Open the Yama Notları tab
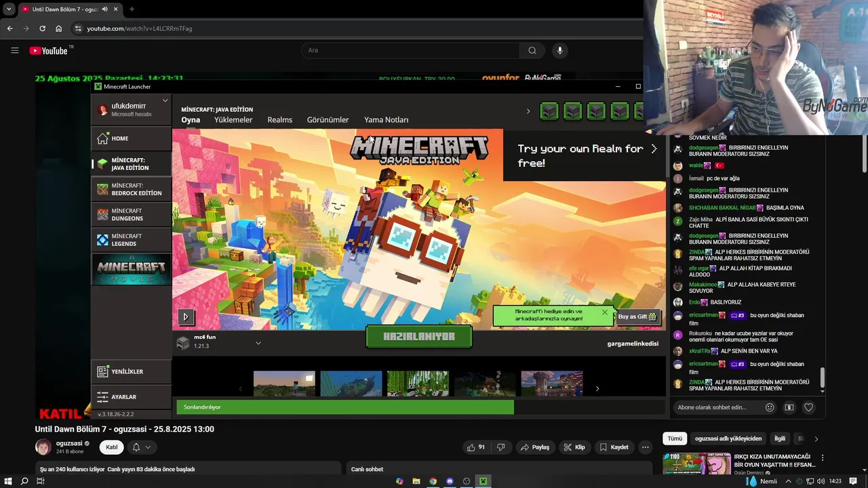 (386, 120)
